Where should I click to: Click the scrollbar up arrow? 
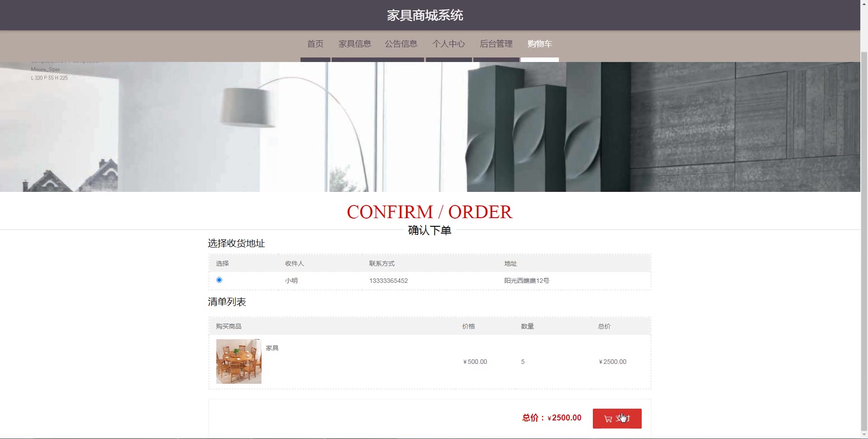coord(864,3)
